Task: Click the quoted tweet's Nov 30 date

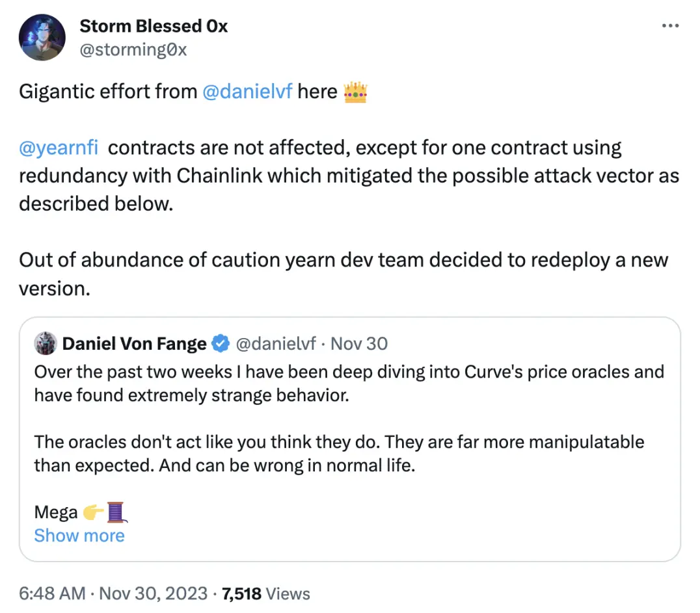Action: pyautogui.click(x=359, y=343)
